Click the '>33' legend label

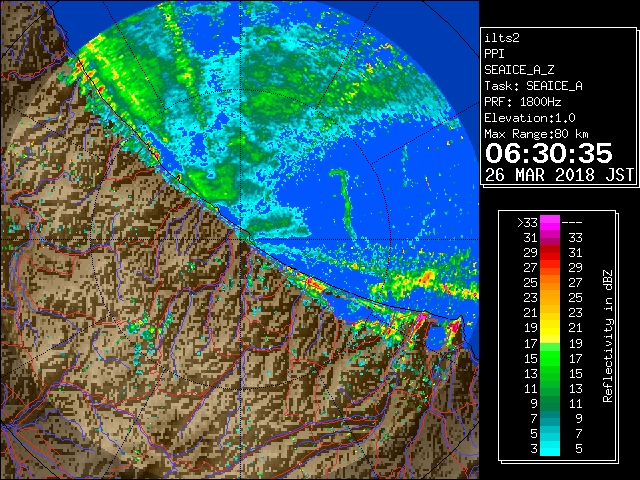click(527, 222)
